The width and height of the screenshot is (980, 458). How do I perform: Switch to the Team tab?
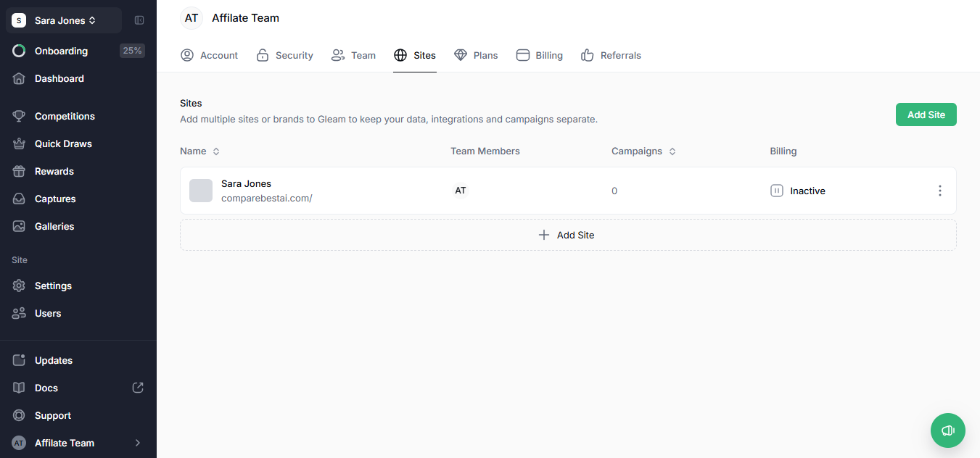click(x=353, y=55)
